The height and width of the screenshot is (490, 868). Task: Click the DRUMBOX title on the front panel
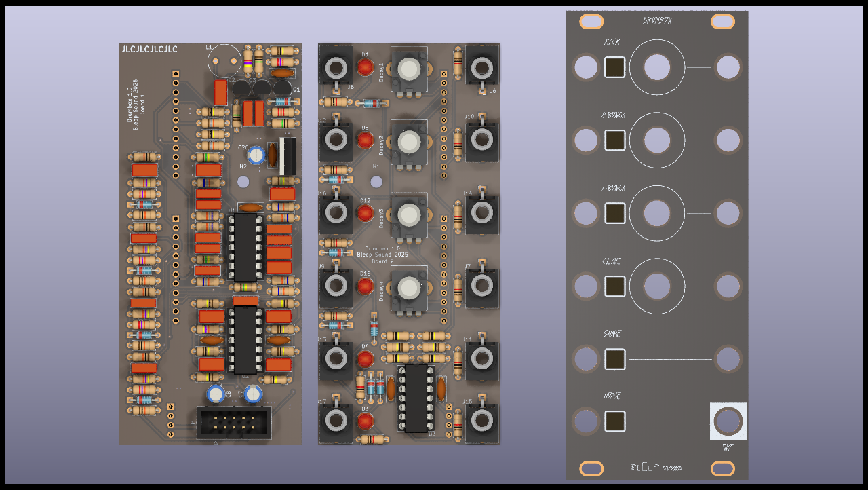click(x=657, y=20)
